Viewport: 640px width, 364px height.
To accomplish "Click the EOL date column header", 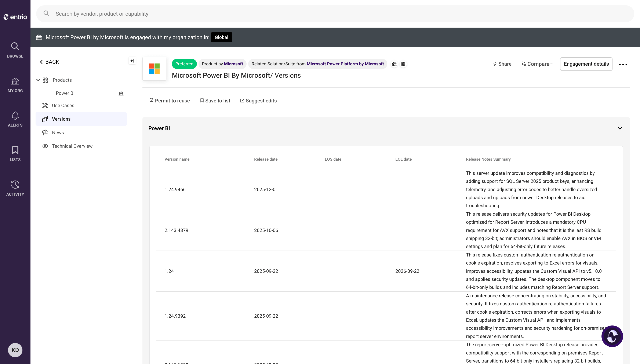I will click(x=404, y=159).
